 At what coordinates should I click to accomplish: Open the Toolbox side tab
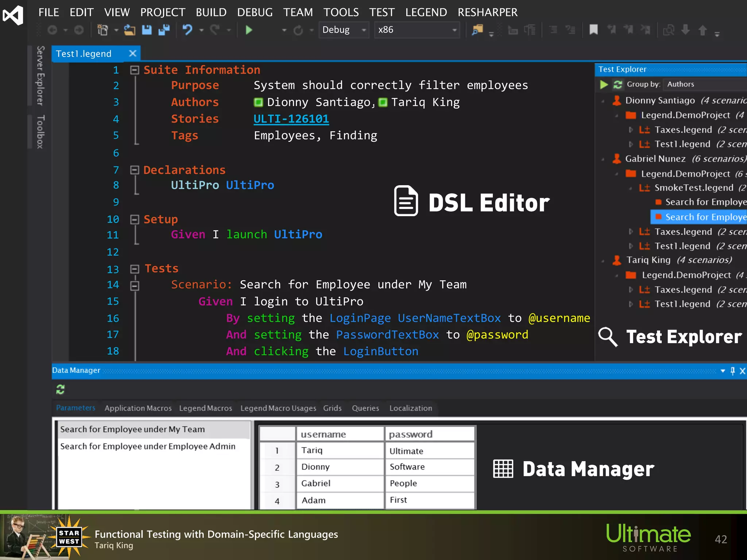click(40, 132)
